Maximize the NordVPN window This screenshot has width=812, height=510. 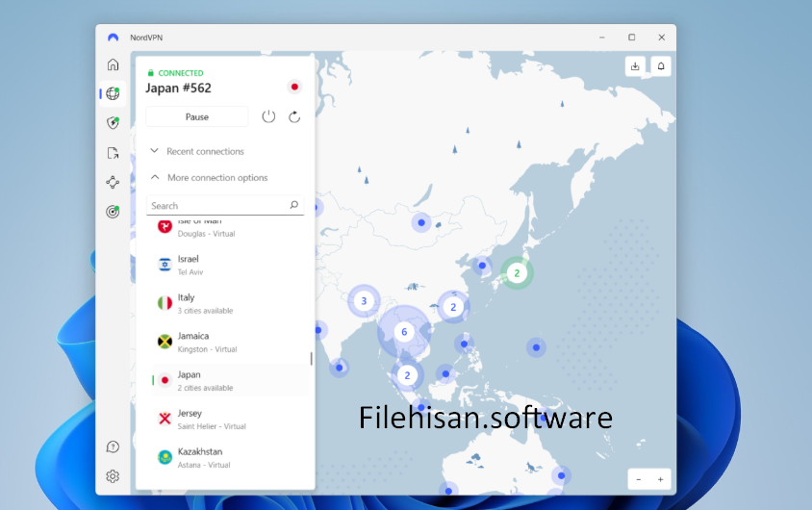click(x=632, y=38)
